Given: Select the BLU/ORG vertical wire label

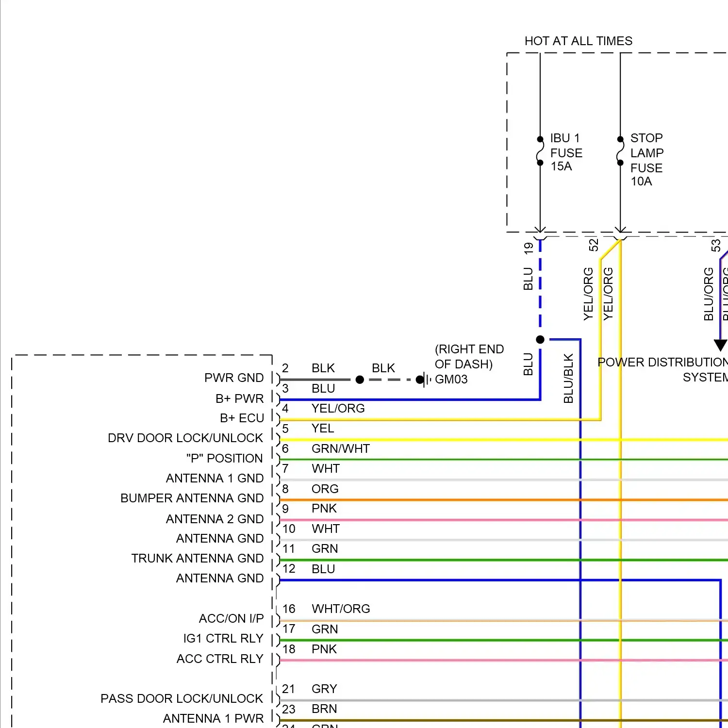Looking at the screenshot, I should click(709, 294).
